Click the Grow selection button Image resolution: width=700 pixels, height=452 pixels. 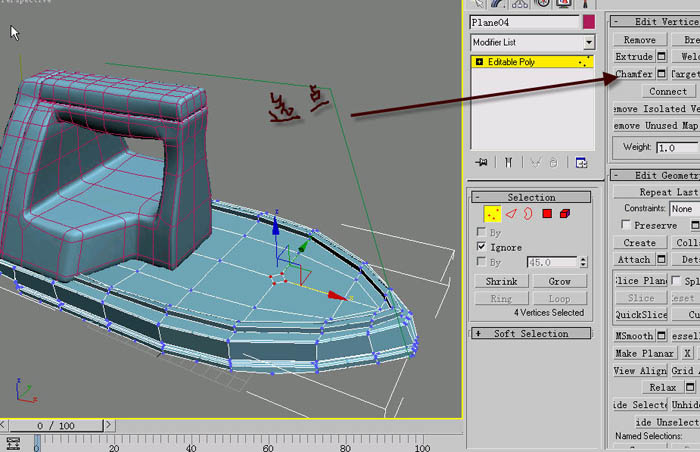(x=559, y=281)
